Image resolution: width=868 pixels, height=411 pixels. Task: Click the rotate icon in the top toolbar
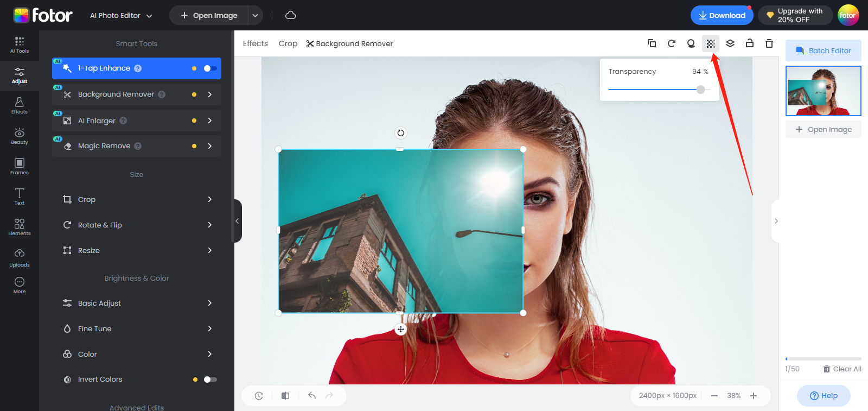coord(672,43)
